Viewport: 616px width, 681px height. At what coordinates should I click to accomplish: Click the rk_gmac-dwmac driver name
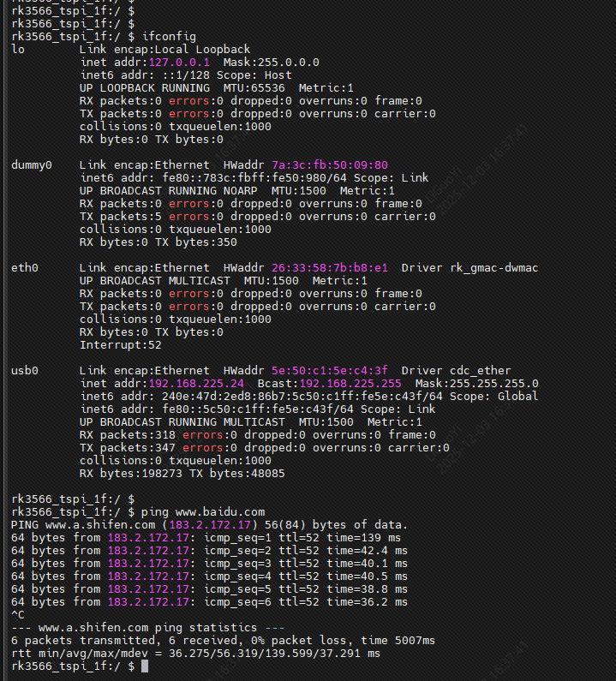coord(493,268)
